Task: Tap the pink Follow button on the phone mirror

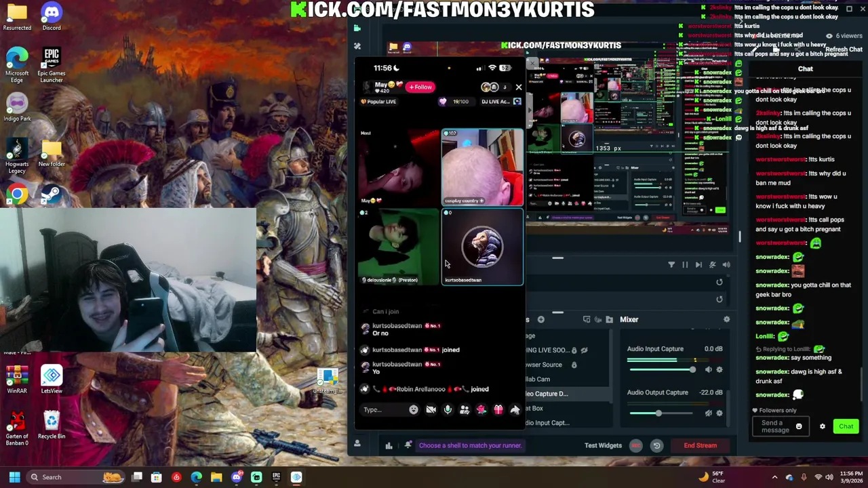Action: pos(420,87)
